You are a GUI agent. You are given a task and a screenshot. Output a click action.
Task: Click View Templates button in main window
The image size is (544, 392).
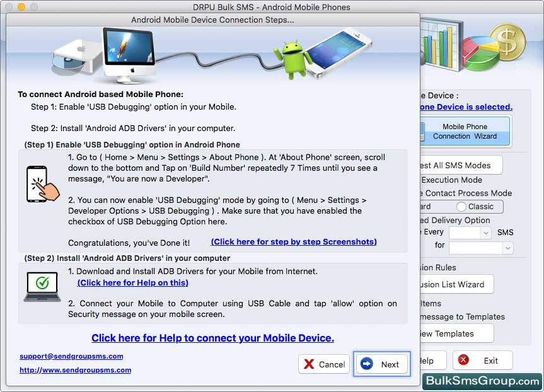point(456,333)
